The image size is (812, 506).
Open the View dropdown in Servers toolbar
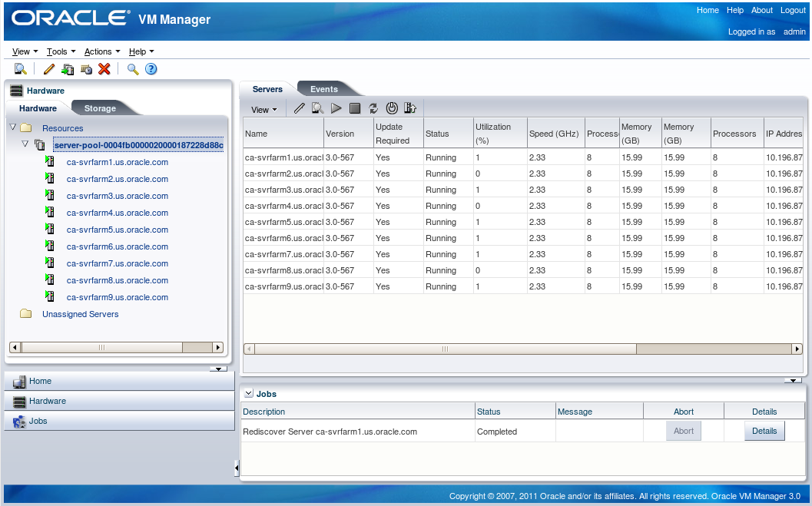pyautogui.click(x=264, y=110)
